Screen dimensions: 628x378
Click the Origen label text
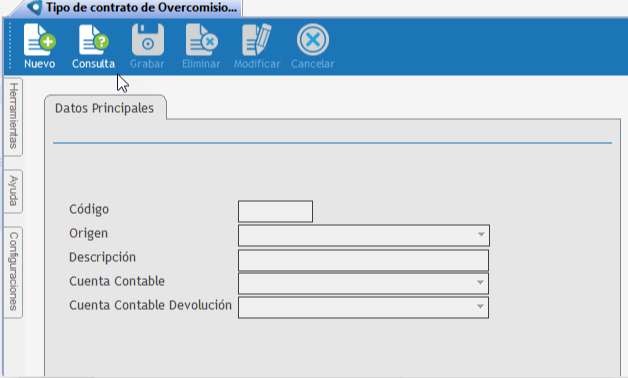pyautogui.click(x=89, y=233)
